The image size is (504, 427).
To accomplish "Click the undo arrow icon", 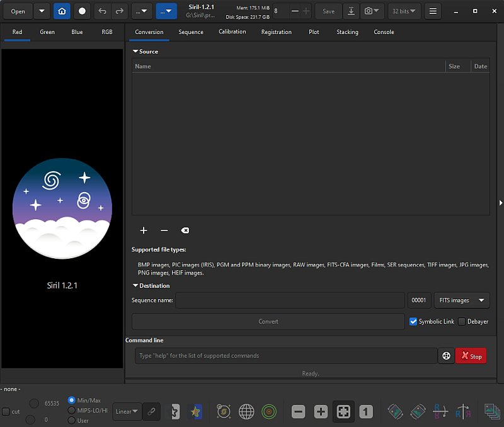I will click(102, 11).
